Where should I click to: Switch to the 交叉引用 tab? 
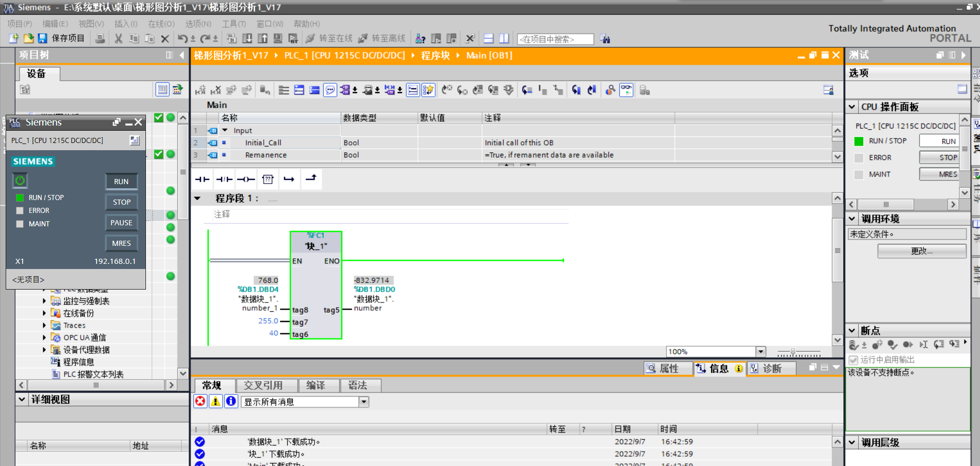(x=263, y=385)
